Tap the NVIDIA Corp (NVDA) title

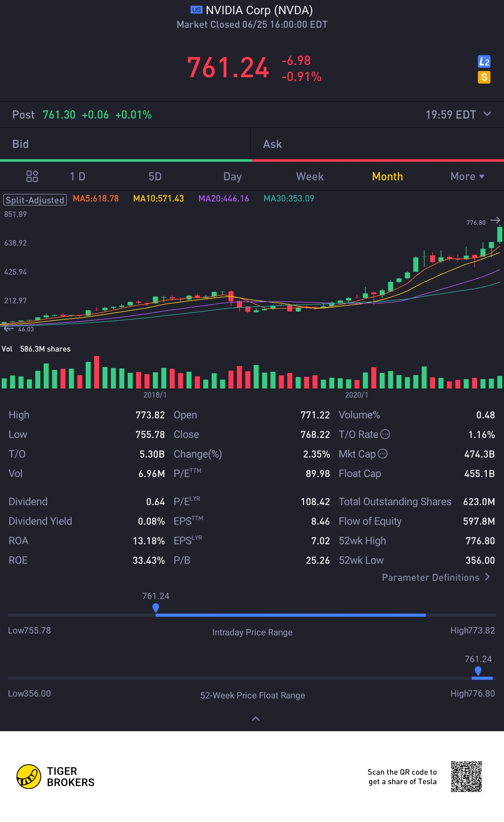(259, 10)
